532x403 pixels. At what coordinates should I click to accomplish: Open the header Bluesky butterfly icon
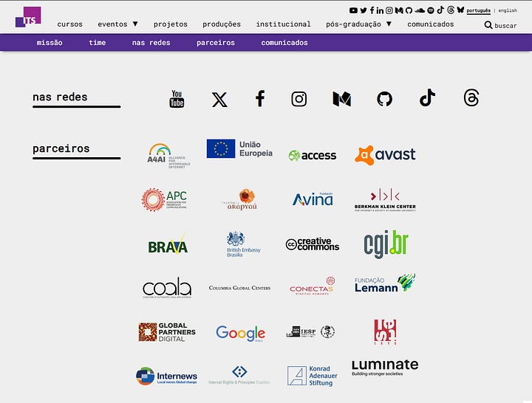(x=460, y=10)
